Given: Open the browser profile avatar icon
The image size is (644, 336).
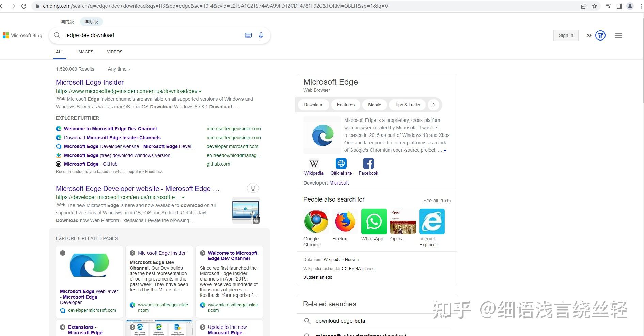Looking at the screenshot, I should coord(630,6).
